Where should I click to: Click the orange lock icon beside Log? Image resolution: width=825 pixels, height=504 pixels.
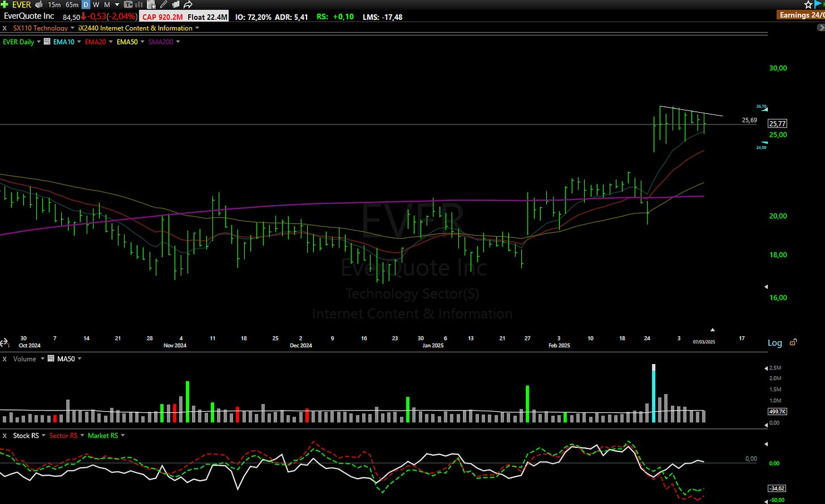coord(794,342)
